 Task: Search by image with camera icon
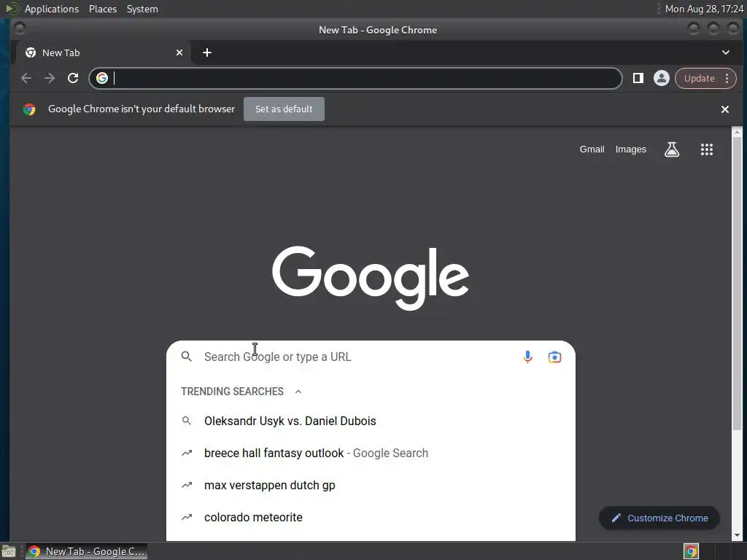pos(554,357)
